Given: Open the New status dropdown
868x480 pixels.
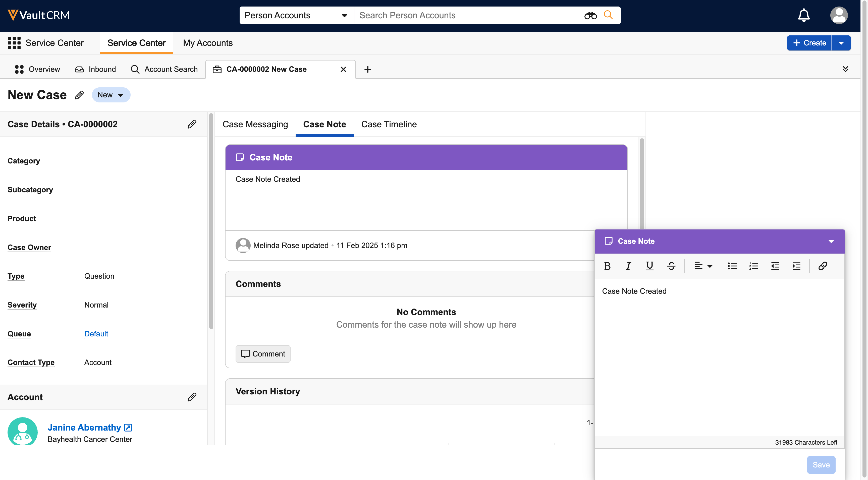Looking at the screenshot, I should tap(111, 95).
